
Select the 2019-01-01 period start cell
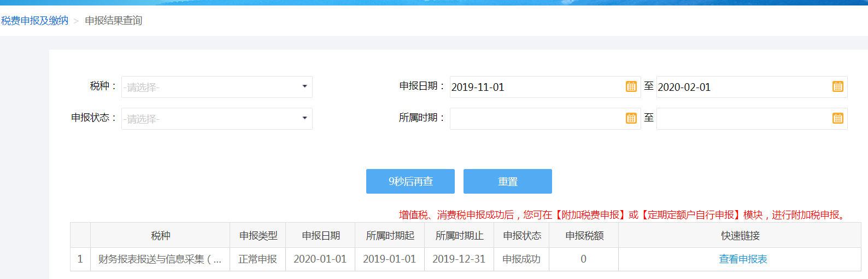click(x=390, y=259)
